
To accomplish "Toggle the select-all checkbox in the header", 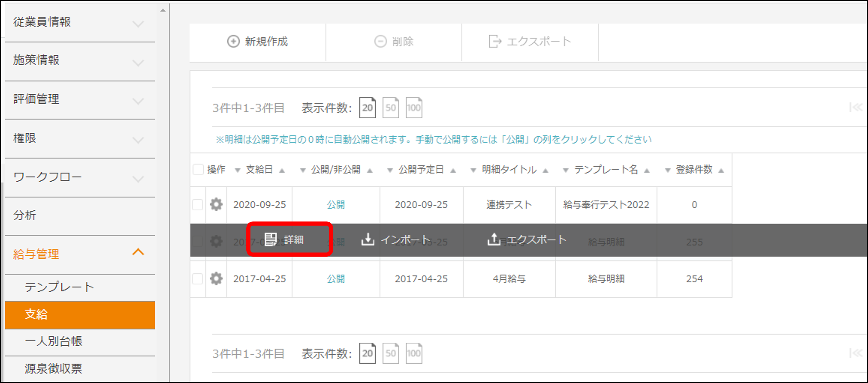I will (198, 169).
